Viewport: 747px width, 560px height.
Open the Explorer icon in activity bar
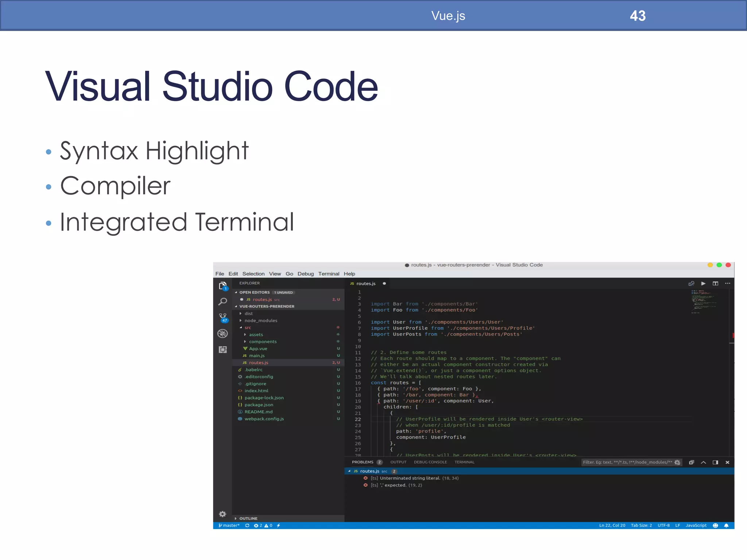point(222,286)
